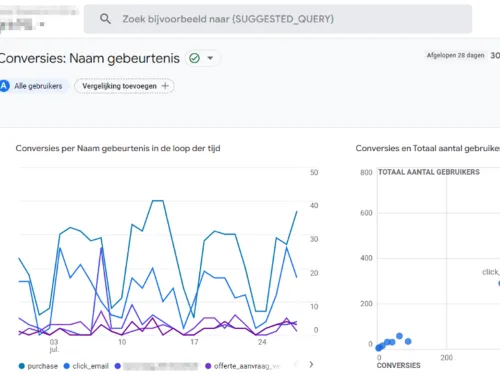
Task: Click the plus icon in Vergelijking toevoegen
Action: 165,86
